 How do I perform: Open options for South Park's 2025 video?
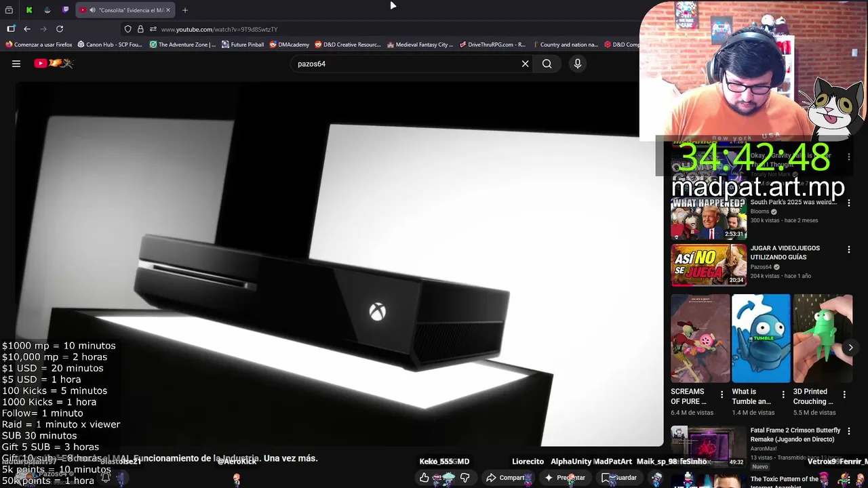pos(849,202)
